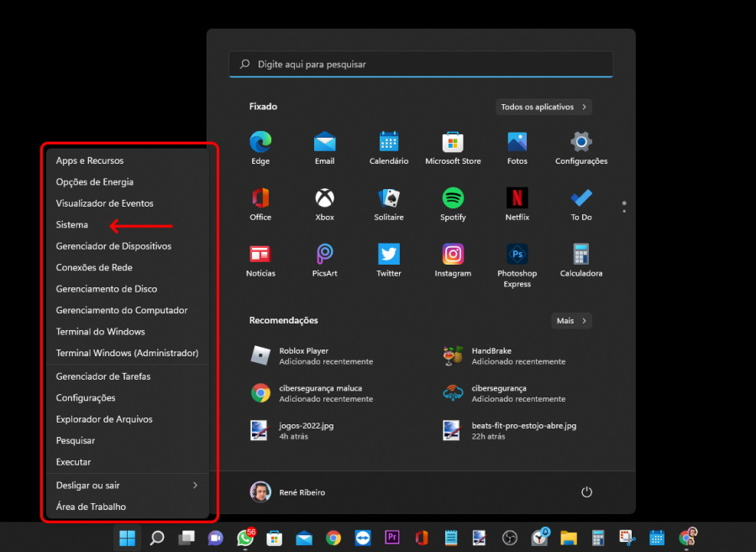756x552 pixels.
Task: Launch the Netflix app
Action: point(517,204)
